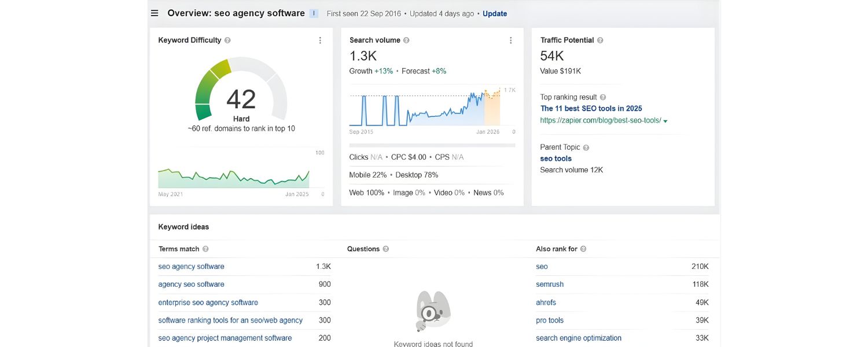868x347 pixels.
Task: Click the Keyword Difficulty help icon
Action: click(x=227, y=40)
